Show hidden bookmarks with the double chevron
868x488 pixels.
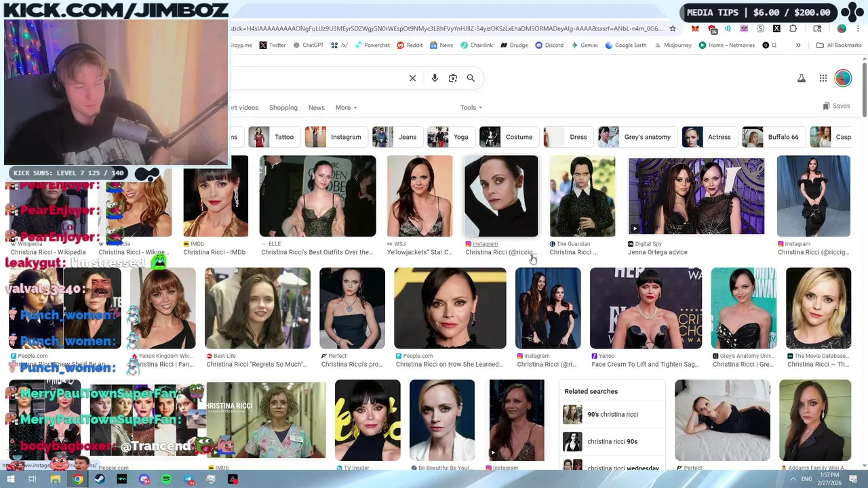coord(798,45)
